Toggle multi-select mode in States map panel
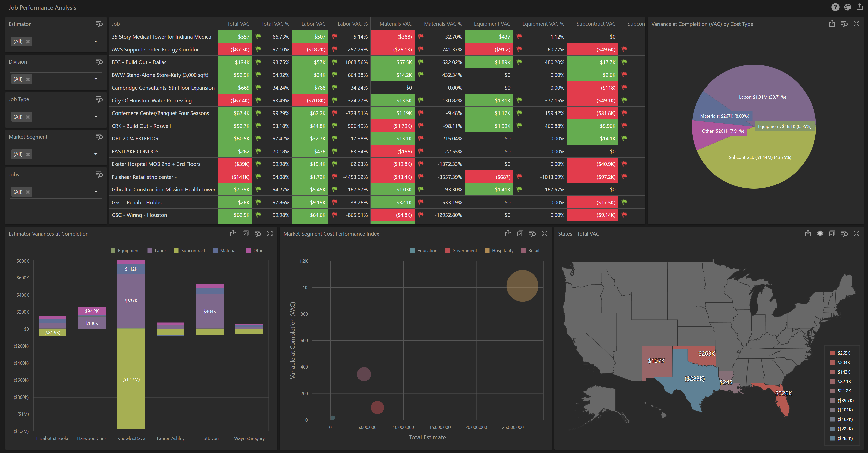Viewport: 868px width, 453px height. (x=832, y=233)
